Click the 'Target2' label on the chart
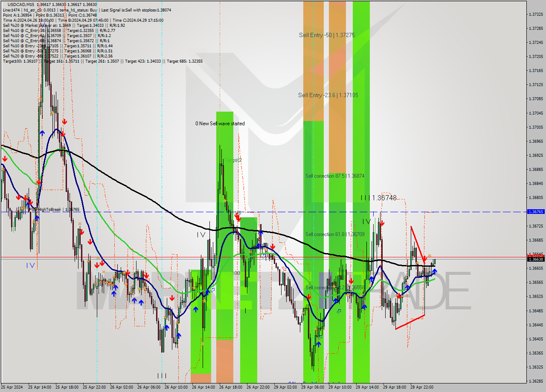Viewport: 546px width, 392px height. (233, 160)
